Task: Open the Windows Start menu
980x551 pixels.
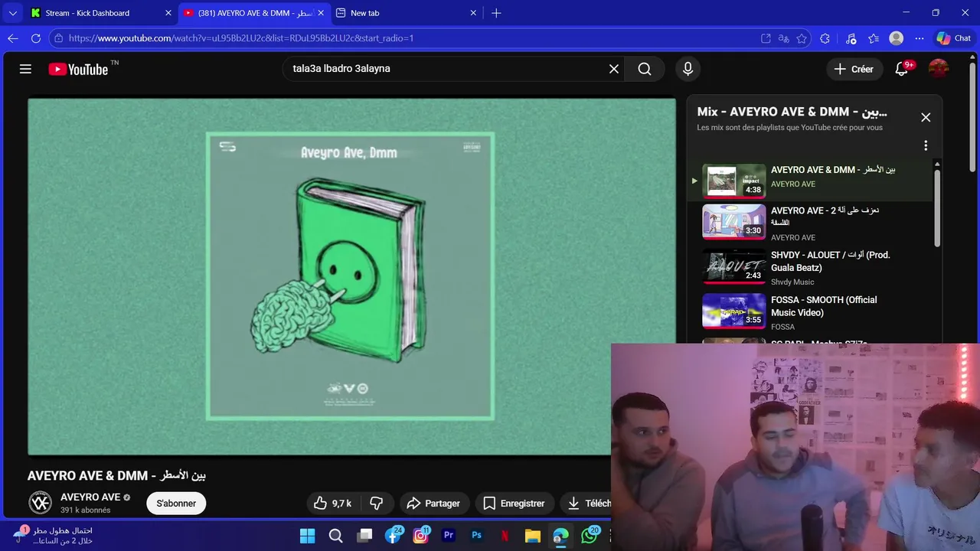Action: (x=307, y=536)
